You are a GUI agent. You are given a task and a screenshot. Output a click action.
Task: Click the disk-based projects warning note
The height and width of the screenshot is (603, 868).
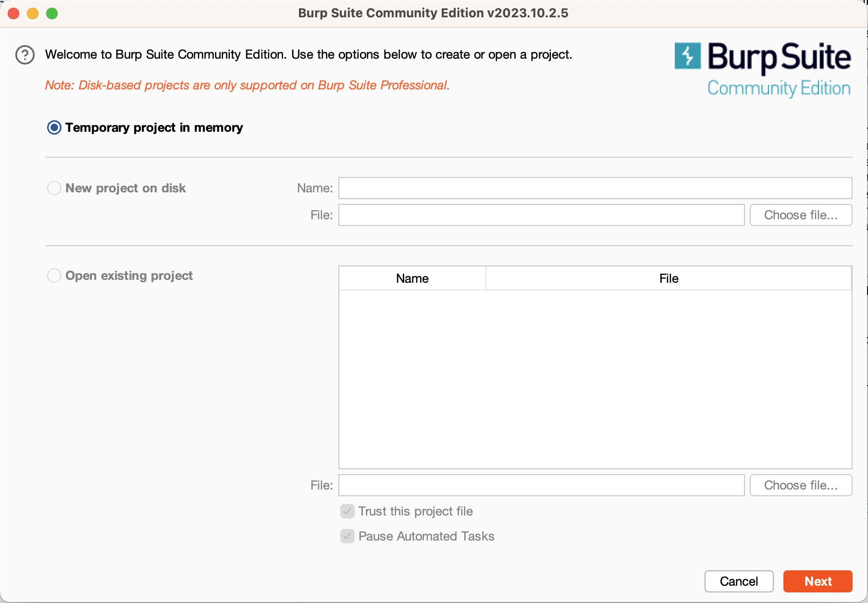247,85
